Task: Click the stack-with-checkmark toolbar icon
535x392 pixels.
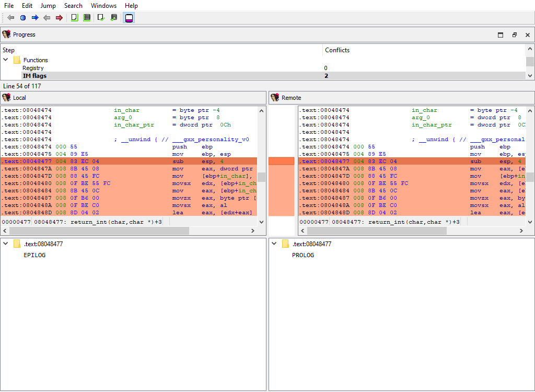Action: pos(114,18)
